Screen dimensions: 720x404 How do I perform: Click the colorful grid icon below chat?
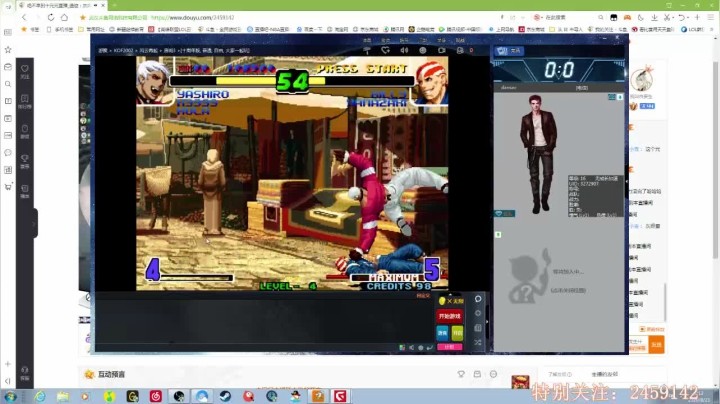click(402, 348)
